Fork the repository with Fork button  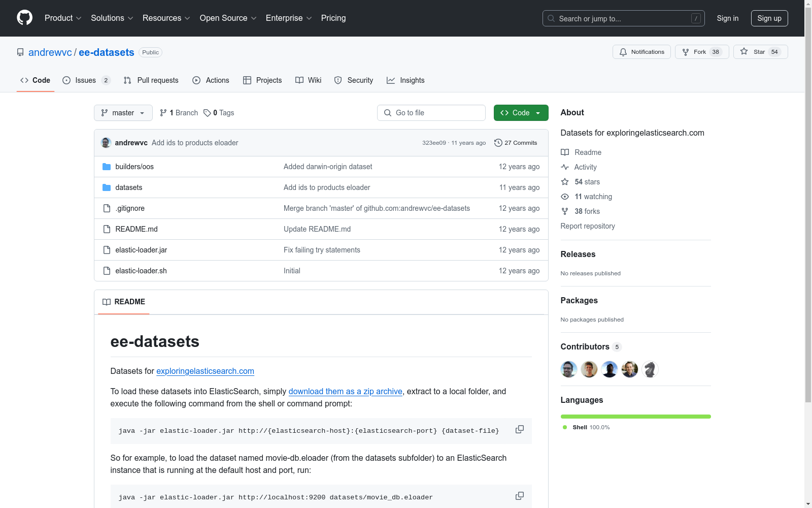coord(702,52)
